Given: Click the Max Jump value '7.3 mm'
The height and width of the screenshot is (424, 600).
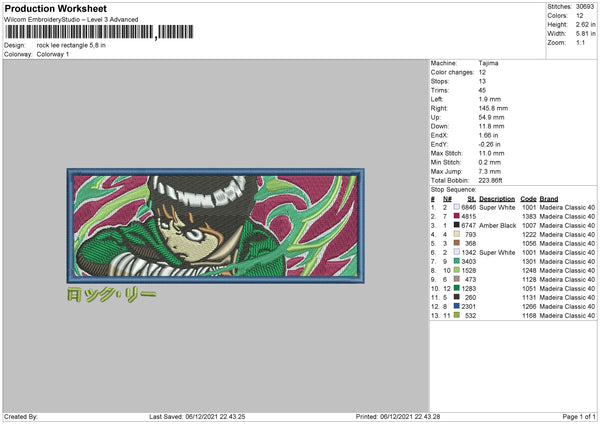Looking at the screenshot, I should (x=489, y=171).
